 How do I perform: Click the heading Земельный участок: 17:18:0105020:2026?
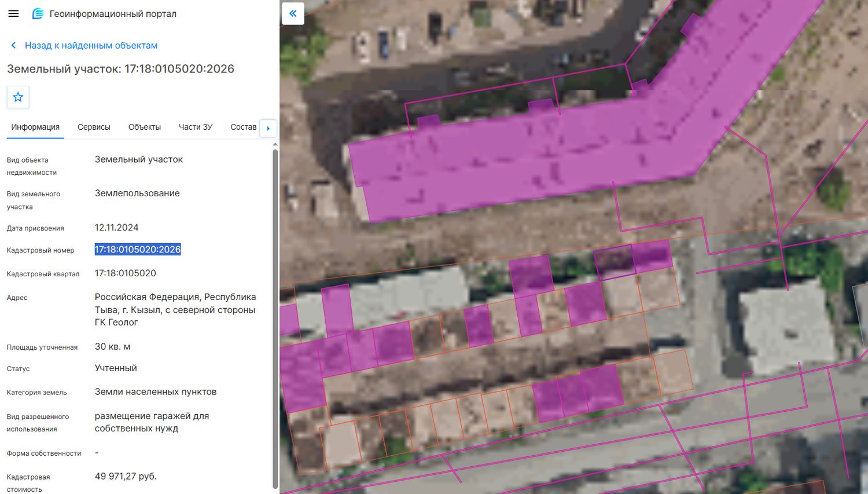(120, 69)
